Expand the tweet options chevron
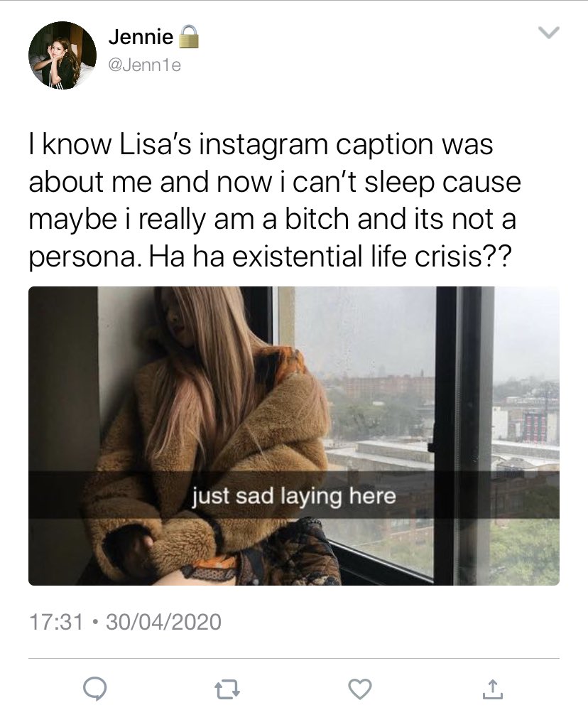This screenshot has height=710, width=588. click(549, 33)
